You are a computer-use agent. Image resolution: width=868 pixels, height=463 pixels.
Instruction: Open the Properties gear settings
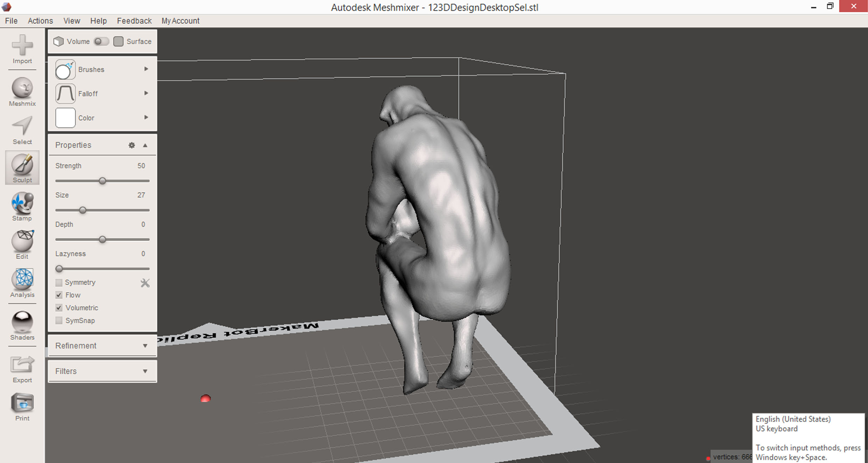coord(132,145)
